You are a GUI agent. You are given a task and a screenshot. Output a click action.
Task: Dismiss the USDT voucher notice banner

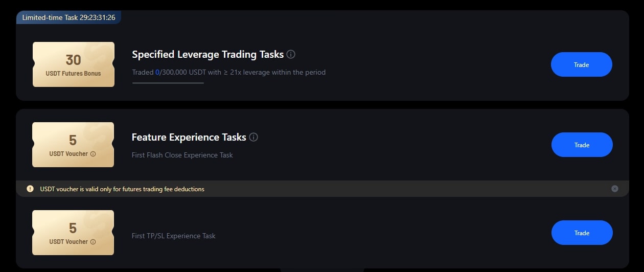pos(614,189)
